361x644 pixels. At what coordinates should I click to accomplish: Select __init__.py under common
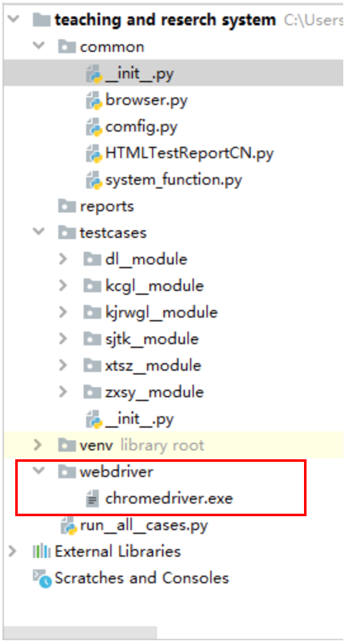139,75
